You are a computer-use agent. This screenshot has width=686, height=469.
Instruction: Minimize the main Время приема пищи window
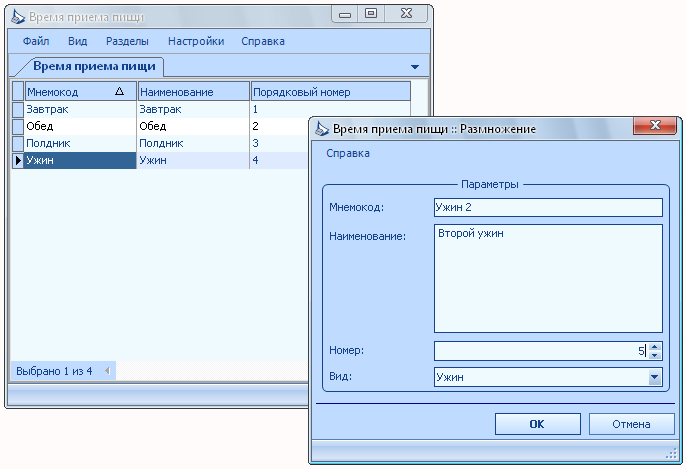click(x=345, y=14)
